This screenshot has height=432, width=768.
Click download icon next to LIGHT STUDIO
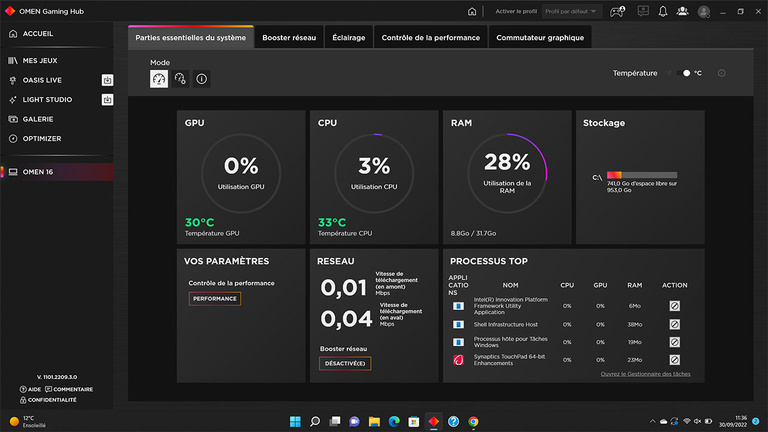(107, 100)
